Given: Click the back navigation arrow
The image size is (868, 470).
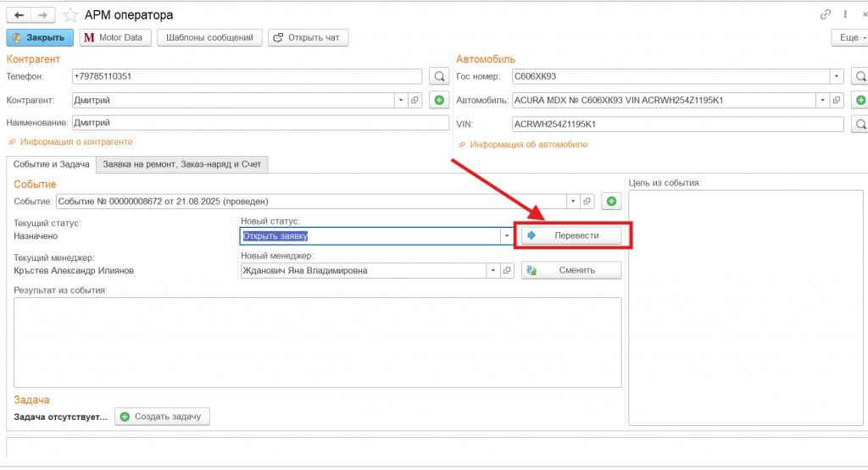Looking at the screenshot, I should pyautogui.click(x=19, y=15).
